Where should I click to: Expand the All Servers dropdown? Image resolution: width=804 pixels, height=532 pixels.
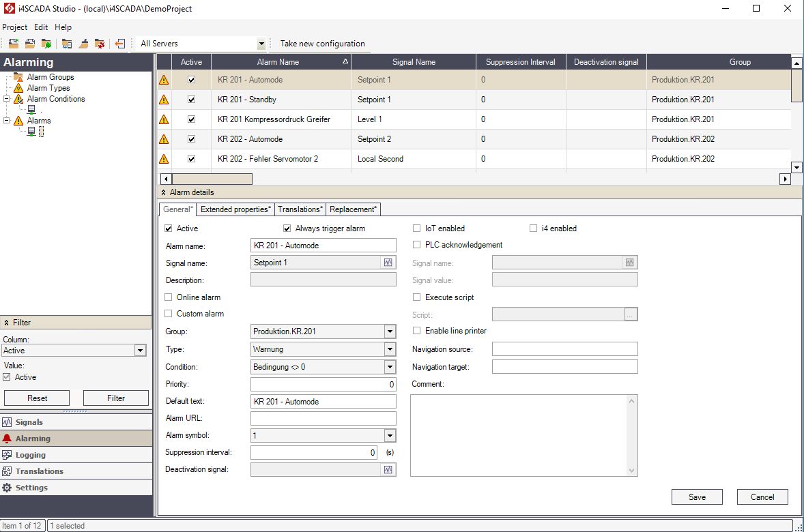click(261, 44)
